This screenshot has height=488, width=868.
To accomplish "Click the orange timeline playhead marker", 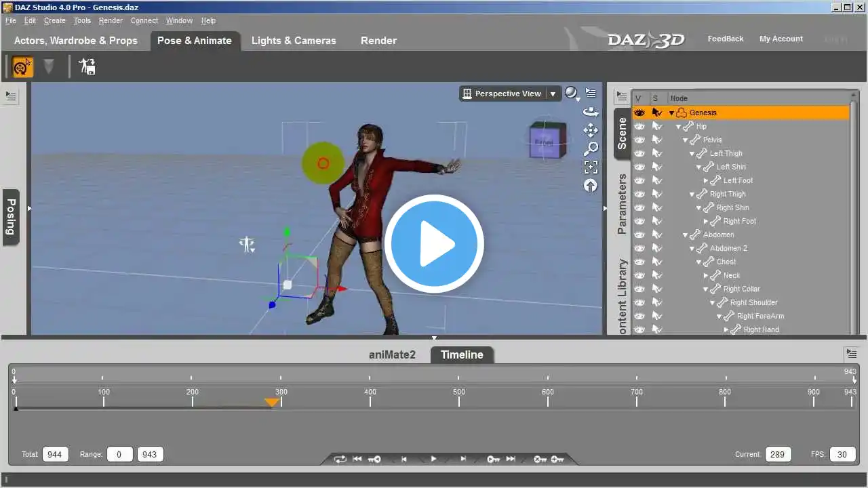I will pos(271,402).
